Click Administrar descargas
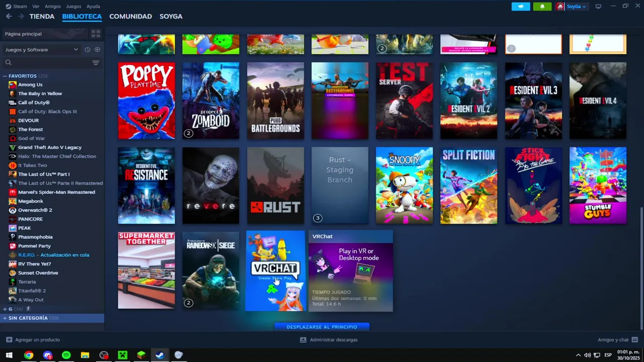 click(334, 340)
